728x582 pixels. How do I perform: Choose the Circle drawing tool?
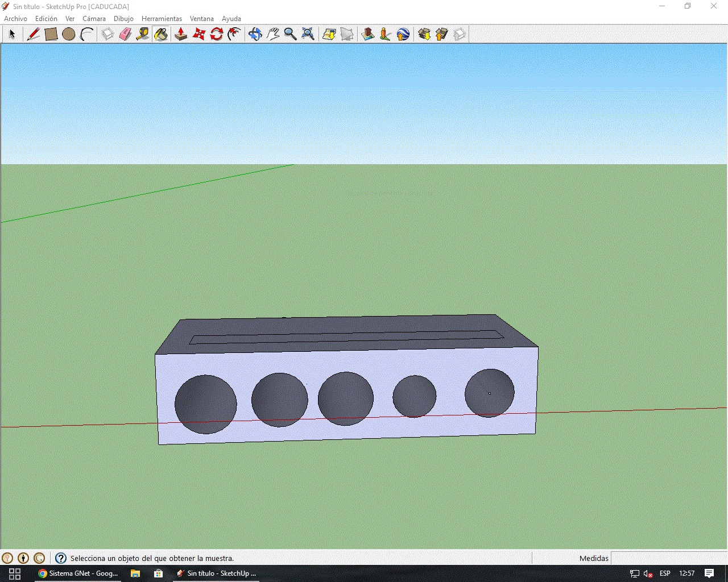(69, 35)
